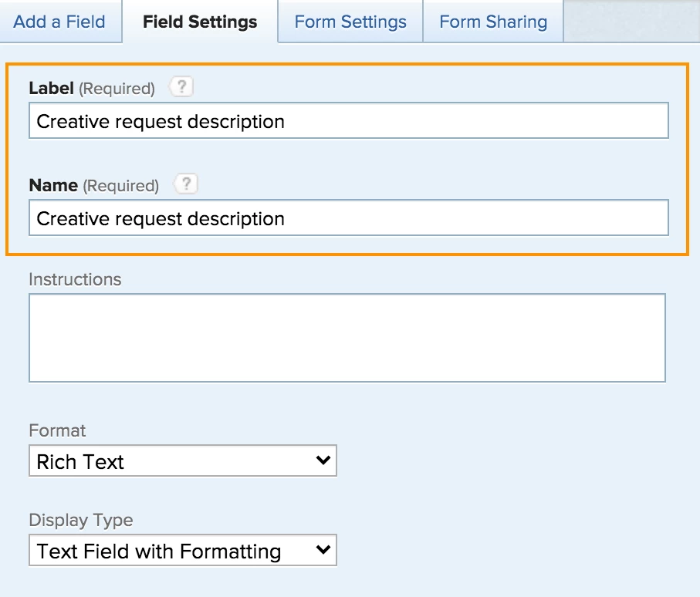The height and width of the screenshot is (597, 700).
Task: Click the (Required) note next to Label
Action: pyautogui.click(x=117, y=89)
